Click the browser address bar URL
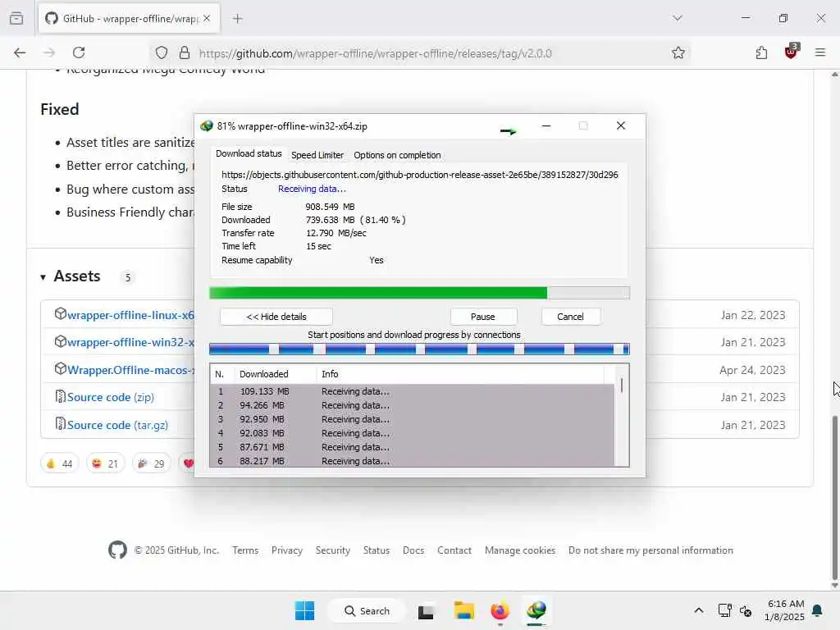This screenshot has width=840, height=630. 375,53
